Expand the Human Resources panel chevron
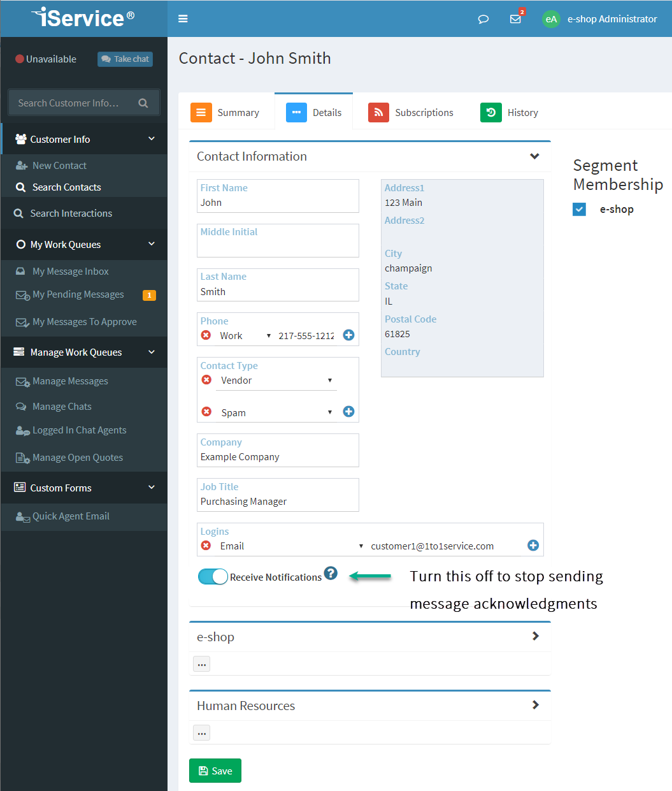 click(x=535, y=705)
